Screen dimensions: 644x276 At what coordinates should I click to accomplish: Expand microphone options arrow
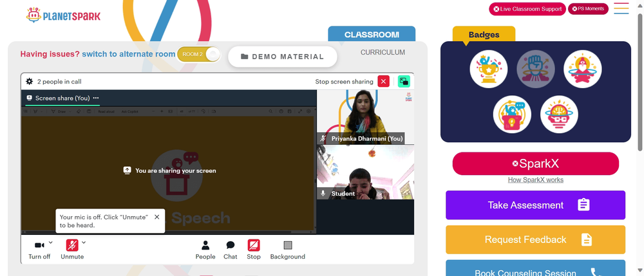coord(84,243)
